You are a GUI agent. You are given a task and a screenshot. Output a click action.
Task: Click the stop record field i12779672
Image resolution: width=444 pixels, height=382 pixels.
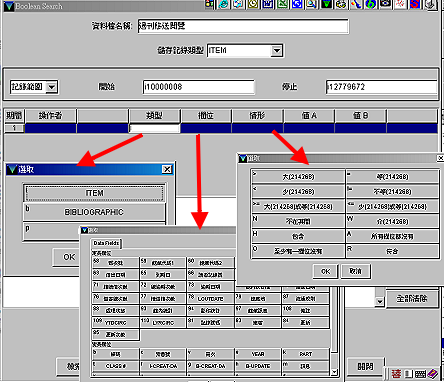click(x=381, y=87)
